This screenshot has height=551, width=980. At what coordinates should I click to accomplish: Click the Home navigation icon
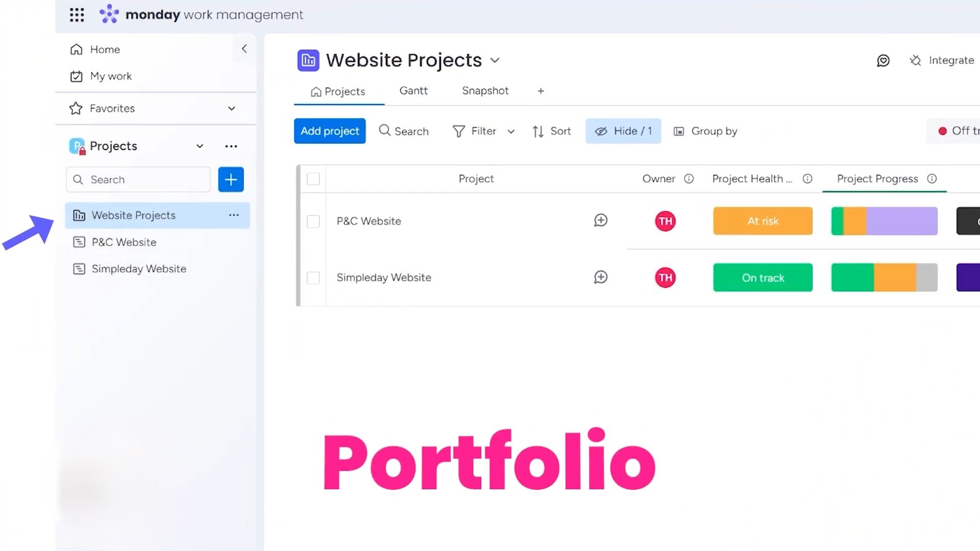click(76, 49)
